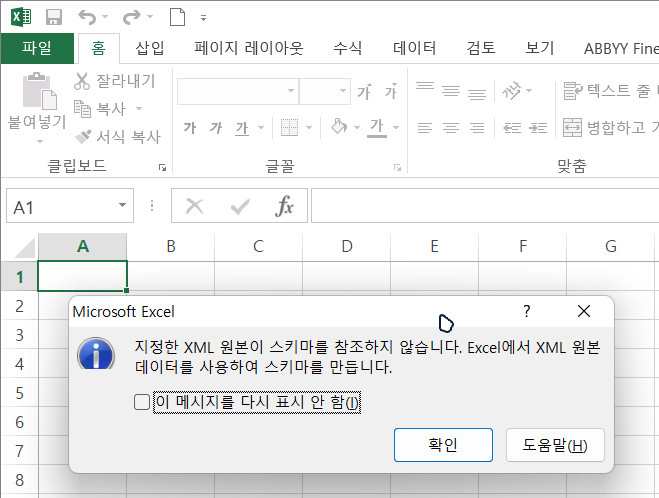Open the 페이지 레이아웃 tab

(x=248, y=48)
